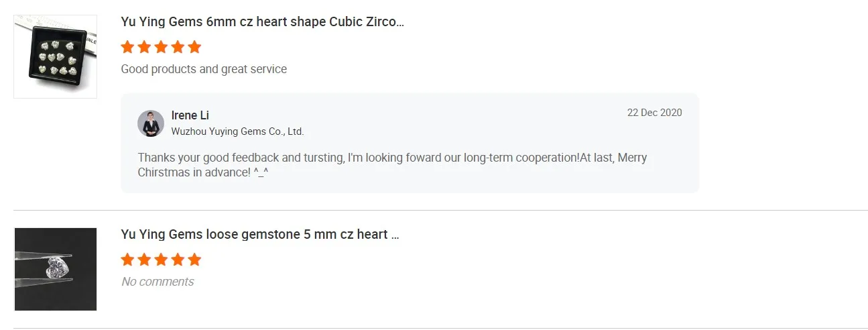Screen dimensions: 868x330
Task: Click the Irene Li name
Action: pyautogui.click(x=190, y=115)
